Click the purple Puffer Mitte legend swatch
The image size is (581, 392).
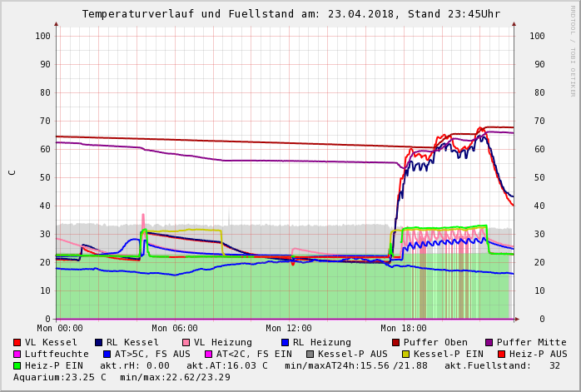click(489, 343)
